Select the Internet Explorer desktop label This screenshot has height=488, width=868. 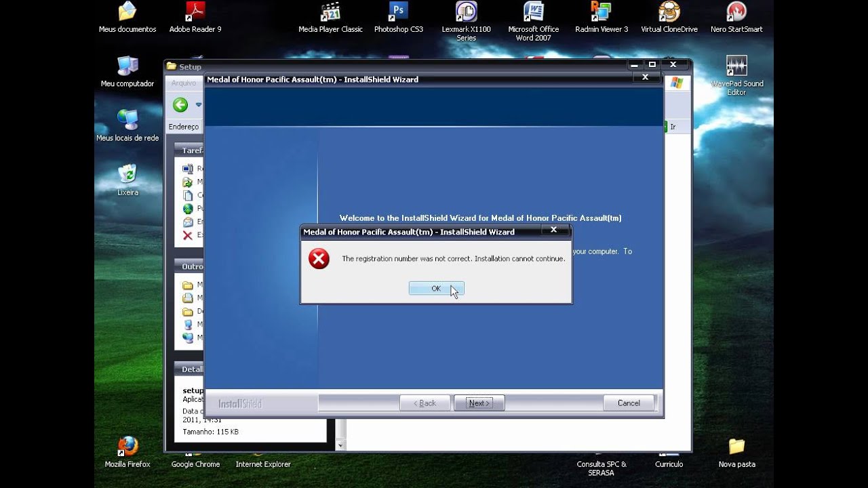click(263, 464)
